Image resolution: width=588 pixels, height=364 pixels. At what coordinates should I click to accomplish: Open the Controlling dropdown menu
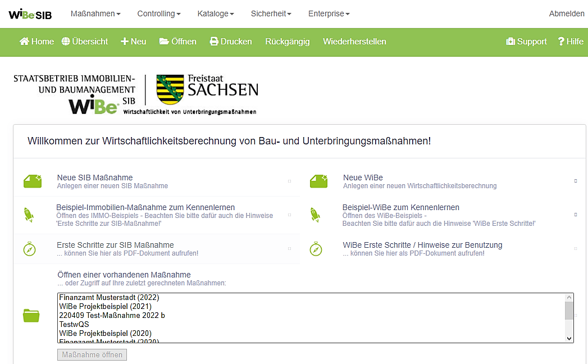[159, 13]
